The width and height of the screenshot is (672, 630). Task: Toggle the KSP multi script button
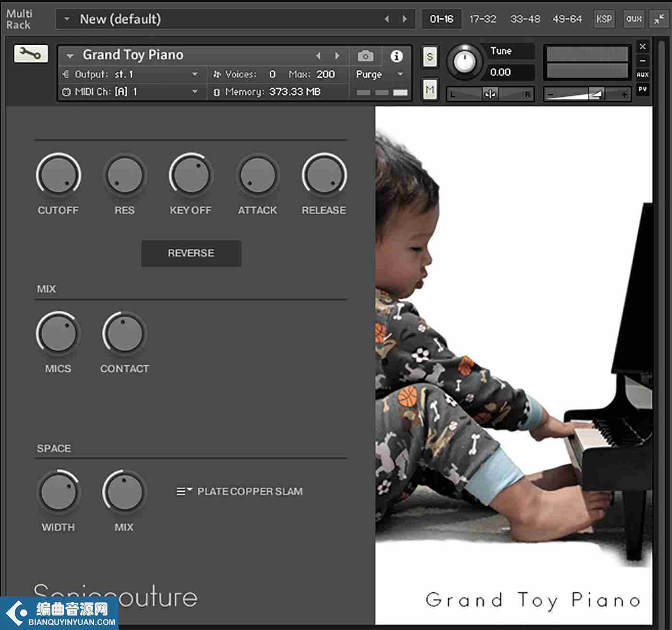pyautogui.click(x=603, y=19)
